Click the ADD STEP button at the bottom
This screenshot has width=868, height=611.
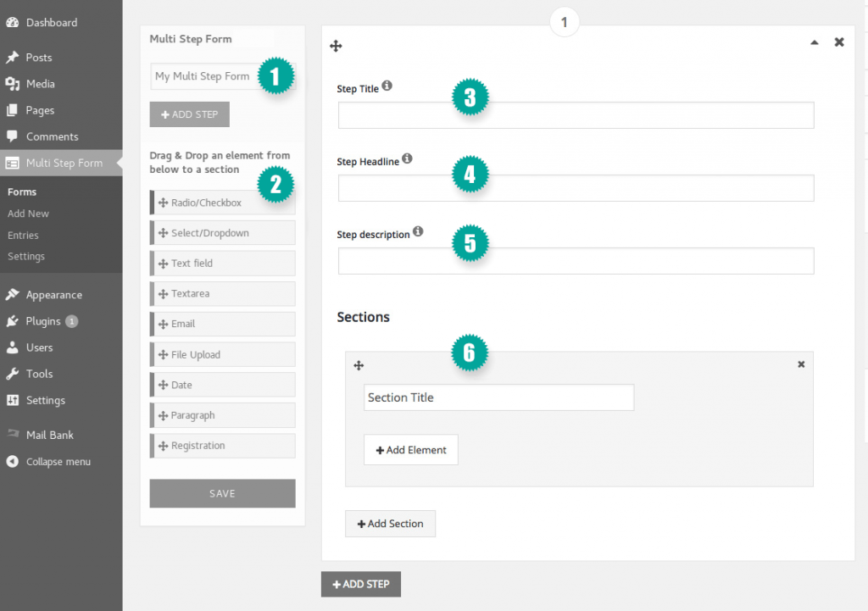(x=360, y=584)
